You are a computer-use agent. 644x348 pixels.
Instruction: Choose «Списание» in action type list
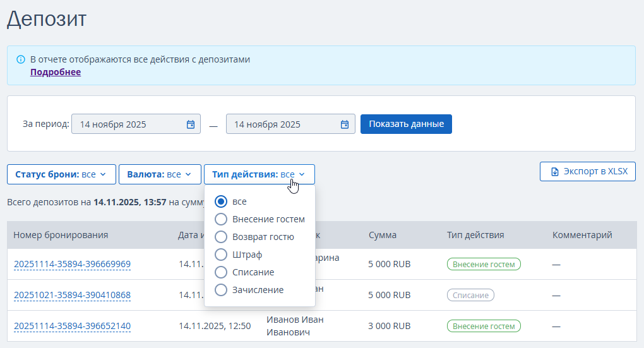point(221,272)
